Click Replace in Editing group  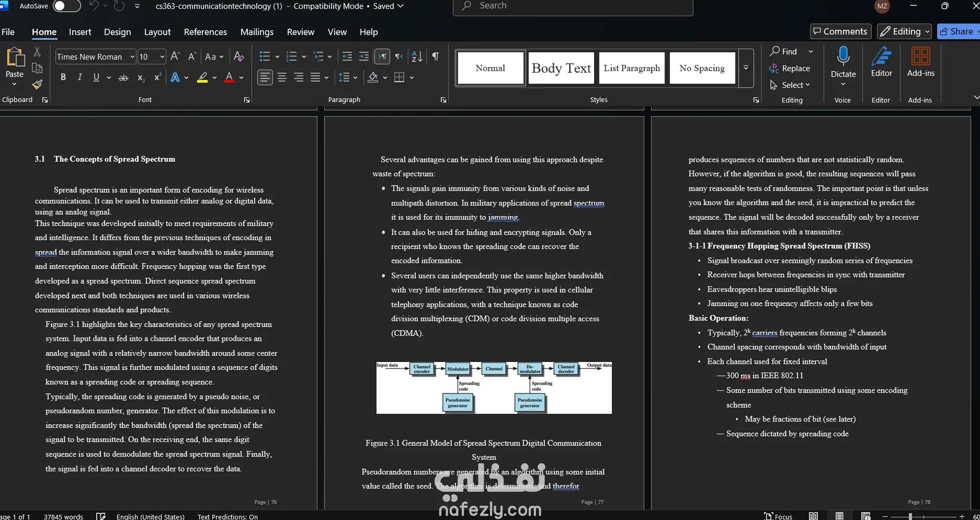[x=790, y=69]
